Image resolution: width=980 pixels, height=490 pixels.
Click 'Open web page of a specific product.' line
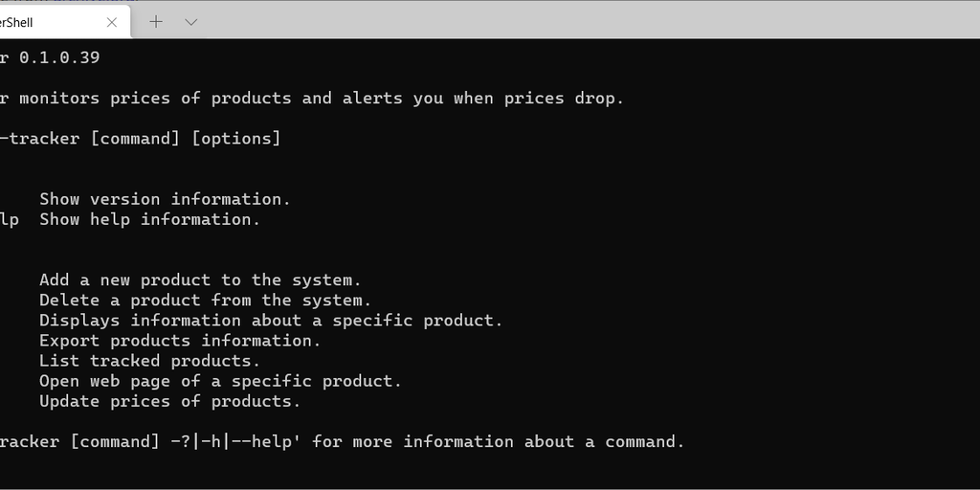pyautogui.click(x=220, y=381)
